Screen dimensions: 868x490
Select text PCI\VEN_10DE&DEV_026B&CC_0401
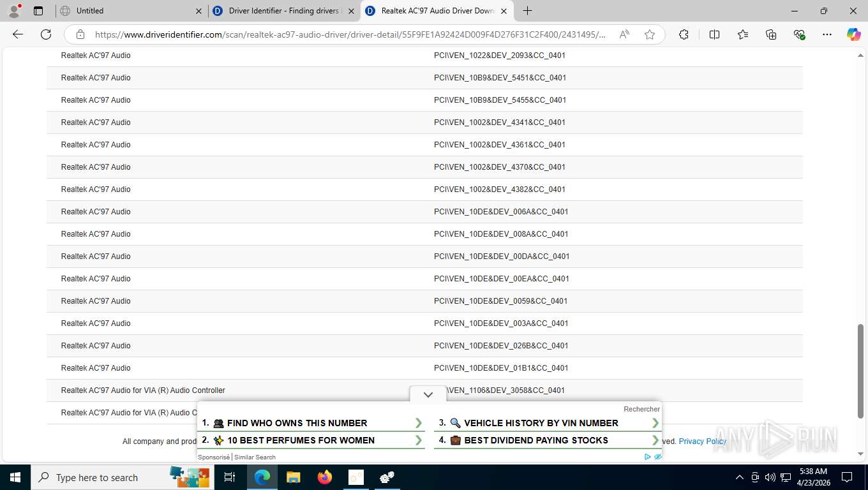coord(501,346)
